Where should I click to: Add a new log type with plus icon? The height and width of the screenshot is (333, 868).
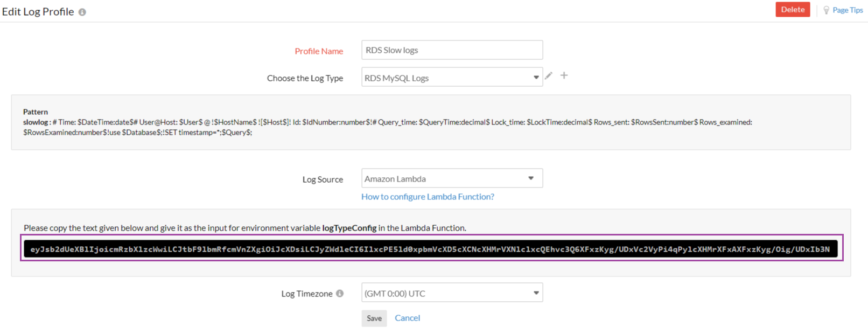564,75
